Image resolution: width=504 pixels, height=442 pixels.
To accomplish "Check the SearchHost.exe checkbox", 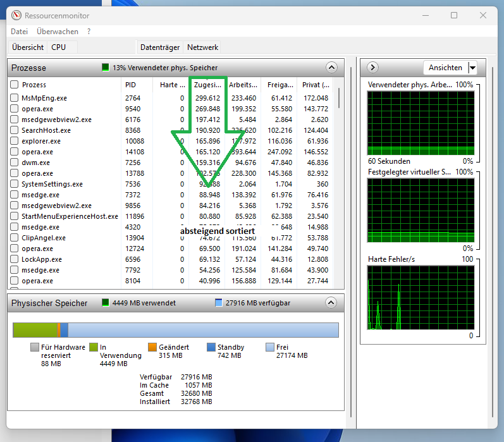I will pyautogui.click(x=14, y=130).
